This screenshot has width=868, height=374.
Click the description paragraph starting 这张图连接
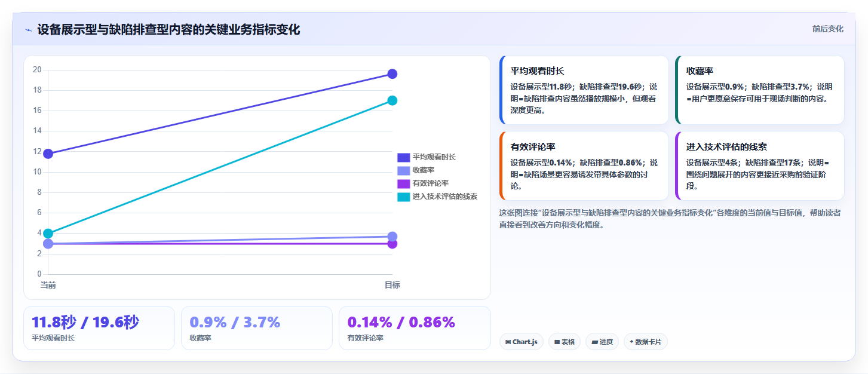pos(670,219)
